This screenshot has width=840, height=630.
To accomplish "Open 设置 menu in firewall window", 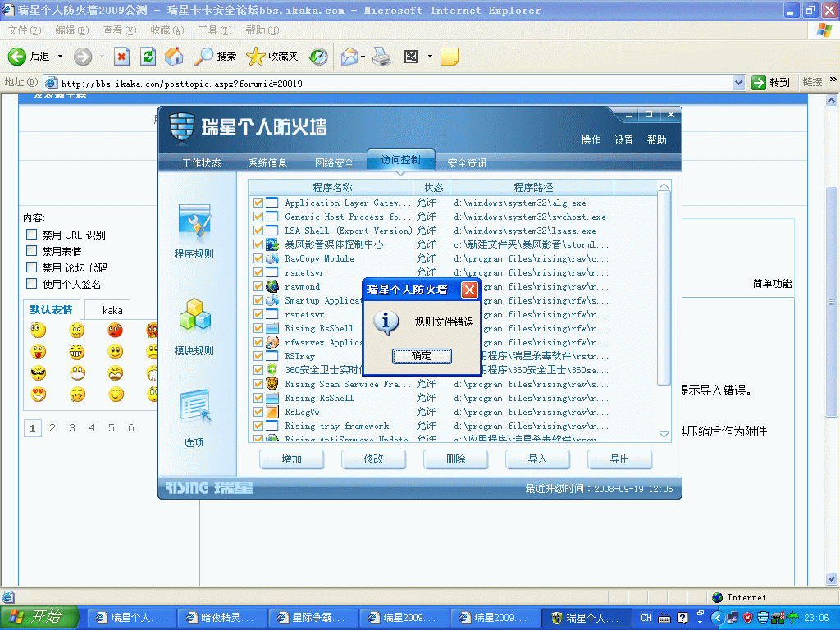I will pyautogui.click(x=623, y=139).
